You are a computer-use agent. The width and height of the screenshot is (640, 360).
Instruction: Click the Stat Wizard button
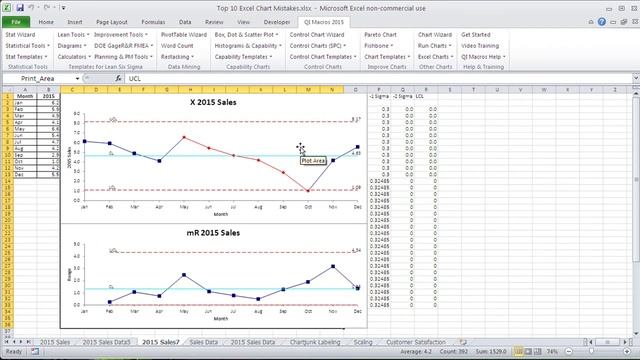tap(20, 35)
